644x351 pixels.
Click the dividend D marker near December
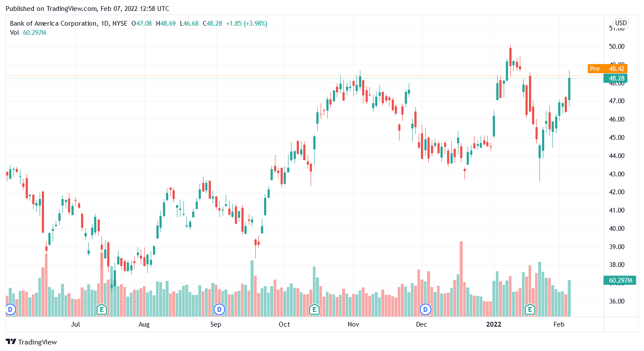[425, 310]
